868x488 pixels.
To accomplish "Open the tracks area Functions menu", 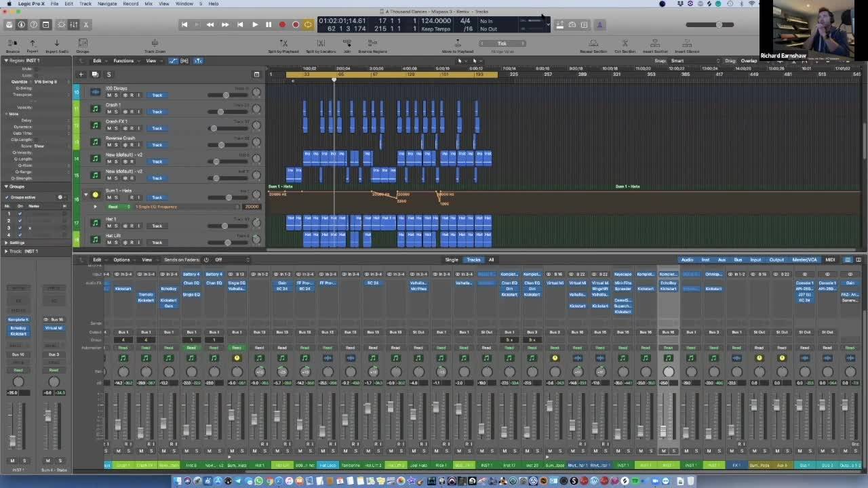I will coord(125,60).
